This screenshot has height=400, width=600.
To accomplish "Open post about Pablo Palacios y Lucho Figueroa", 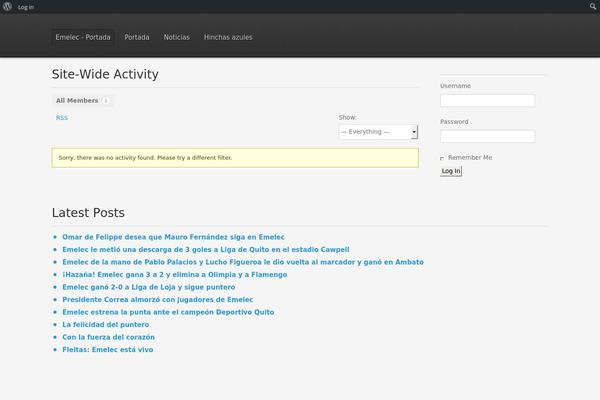I will tap(243, 262).
